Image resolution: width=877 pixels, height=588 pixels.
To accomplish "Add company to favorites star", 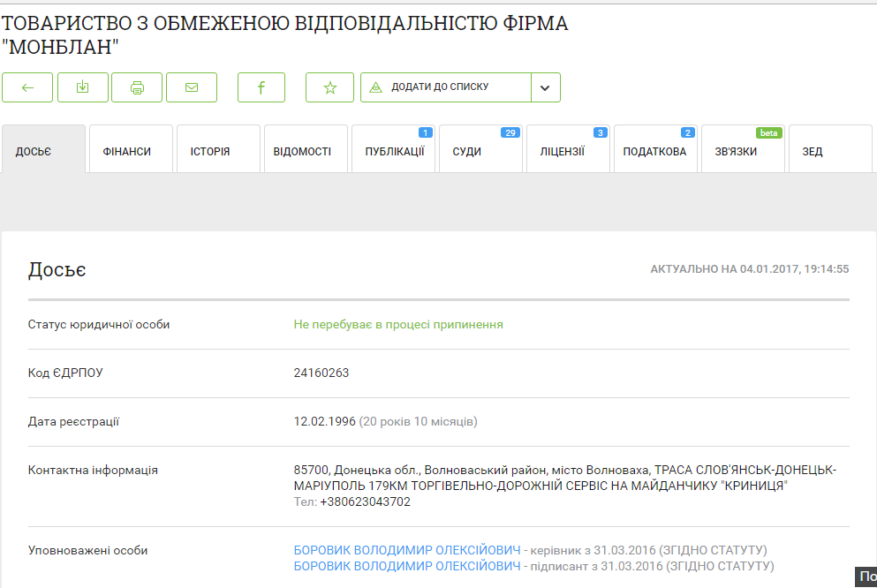I will (329, 87).
